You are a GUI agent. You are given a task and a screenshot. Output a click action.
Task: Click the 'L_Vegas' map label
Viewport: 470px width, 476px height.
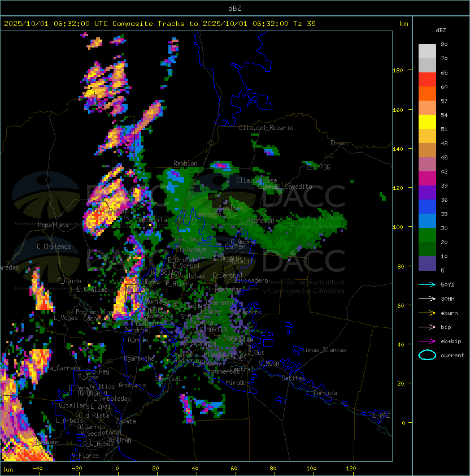coord(66,318)
